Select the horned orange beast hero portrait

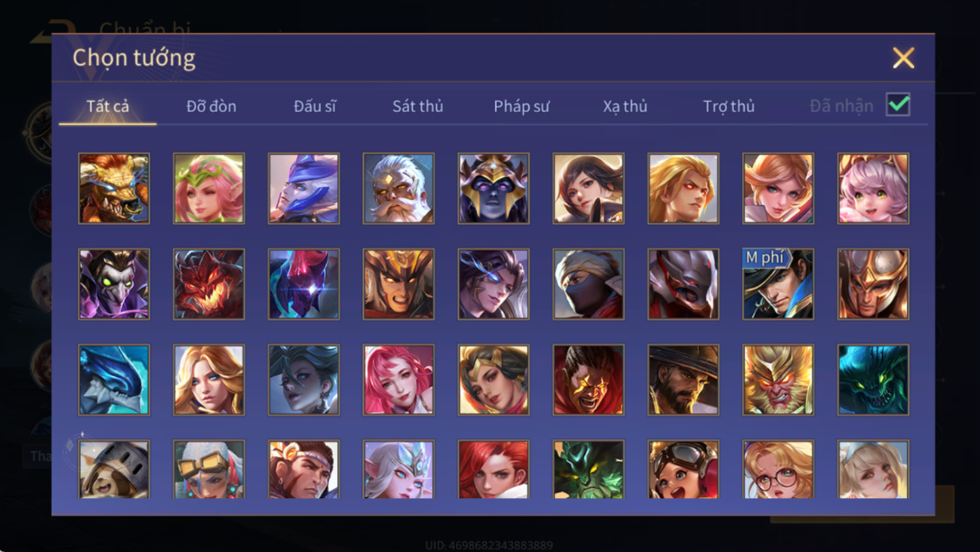click(x=114, y=188)
